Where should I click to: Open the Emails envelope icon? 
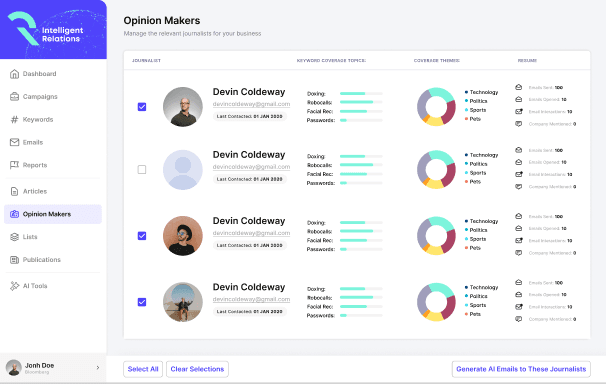(x=14, y=142)
